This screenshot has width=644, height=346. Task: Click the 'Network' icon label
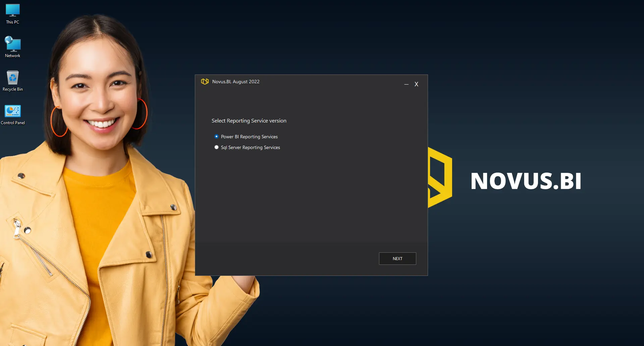(x=13, y=56)
